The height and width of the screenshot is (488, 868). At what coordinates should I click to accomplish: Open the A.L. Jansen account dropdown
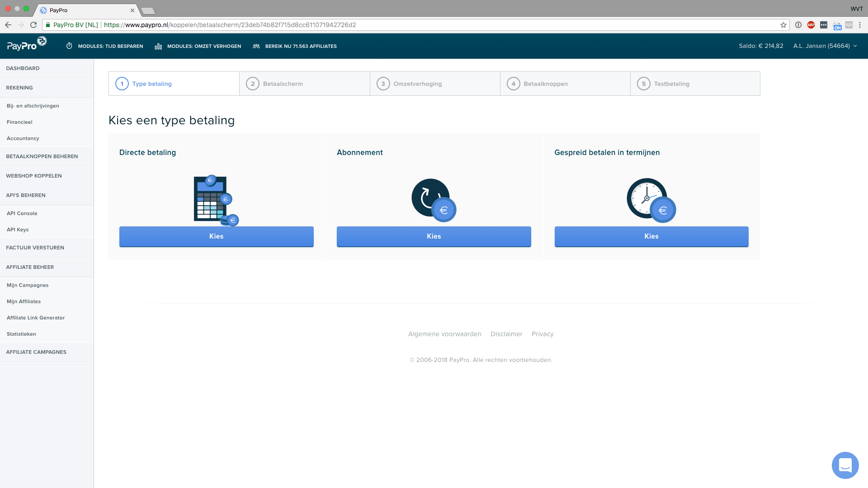825,46
